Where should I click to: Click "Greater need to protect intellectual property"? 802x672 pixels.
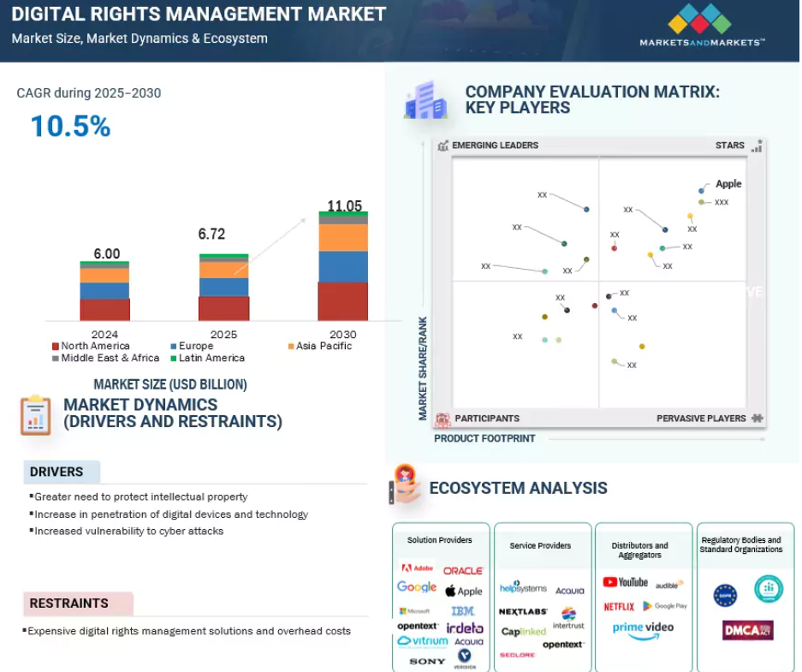coord(140,497)
